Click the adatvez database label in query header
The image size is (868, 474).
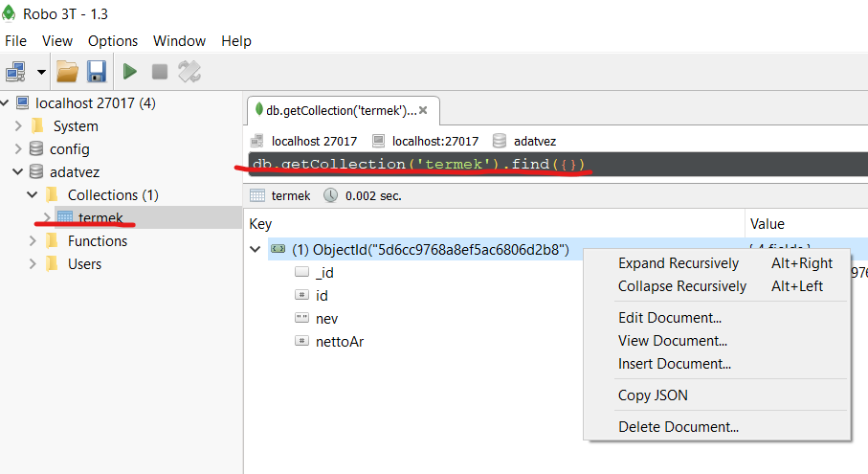coord(535,141)
